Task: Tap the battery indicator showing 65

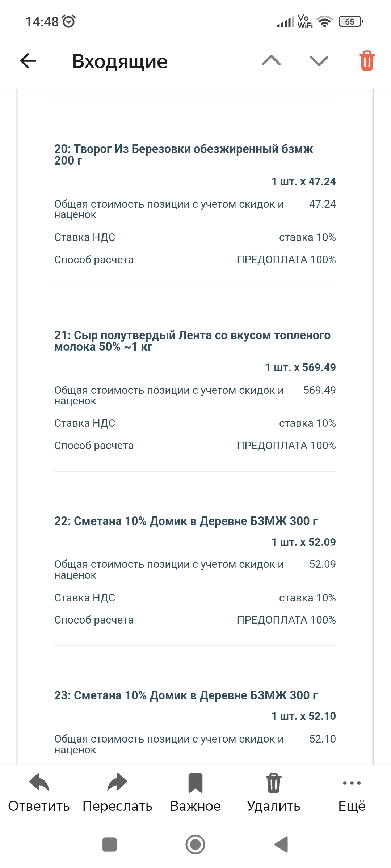Action: 351,22
